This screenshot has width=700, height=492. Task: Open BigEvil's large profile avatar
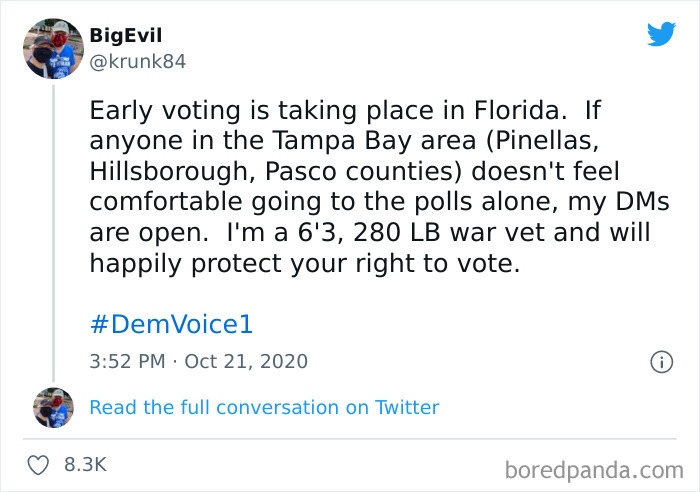coord(52,47)
